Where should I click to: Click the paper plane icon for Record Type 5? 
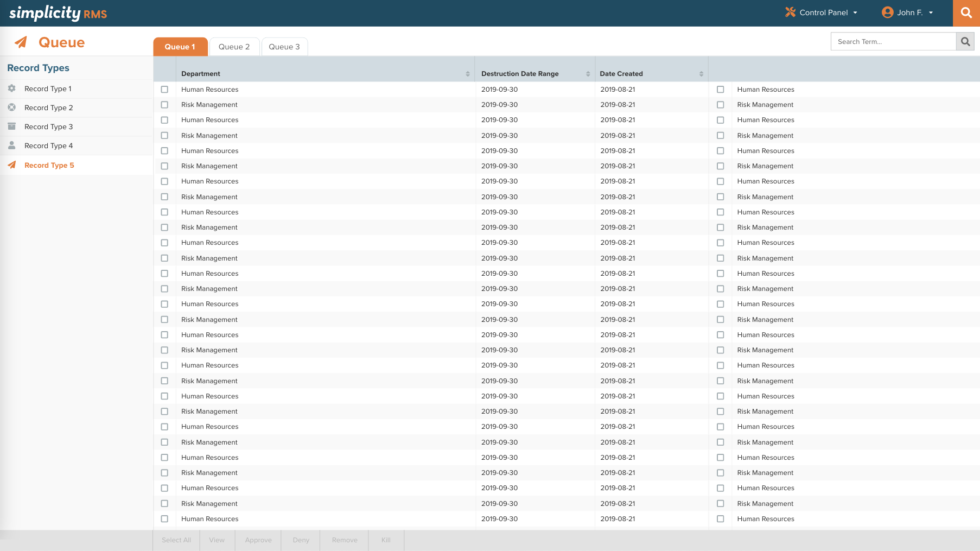pos(12,165)
